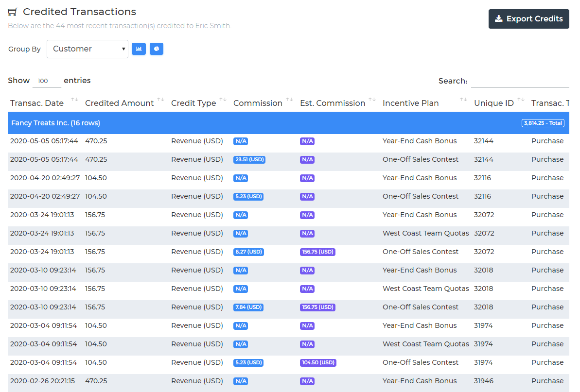Sort by Credited Amount column arrows
The image size is (580, 392).
pos(160,100)
